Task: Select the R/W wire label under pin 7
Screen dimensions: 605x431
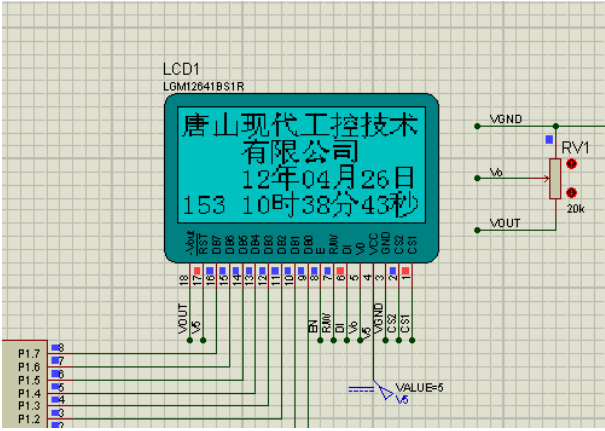Action: point(327,323)
